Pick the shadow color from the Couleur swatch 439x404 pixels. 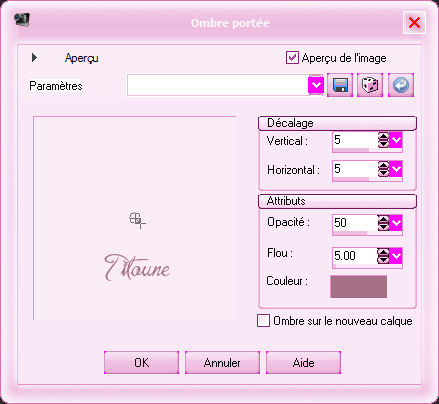click(359, 286)
